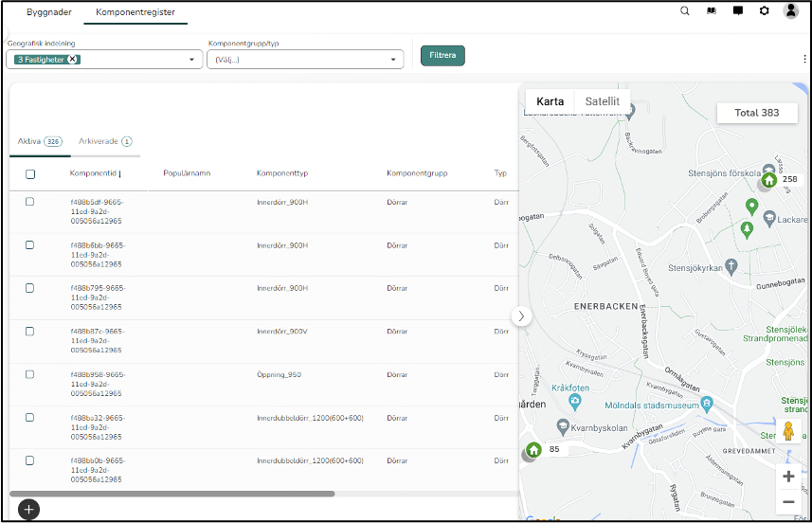Click the Innerdörr_900H cell in row f488b6bb
812x523 pixels.
pyautogui.click(x=282, y=245)
